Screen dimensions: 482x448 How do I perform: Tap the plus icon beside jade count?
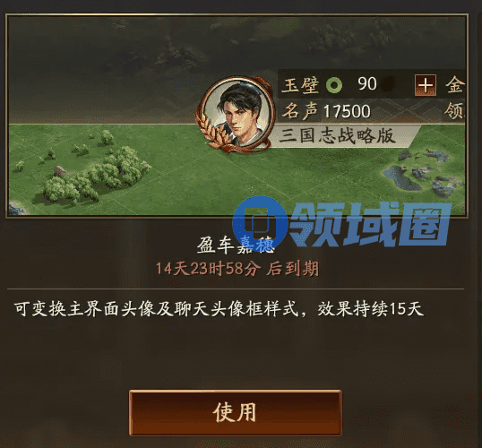coord(426,85)
